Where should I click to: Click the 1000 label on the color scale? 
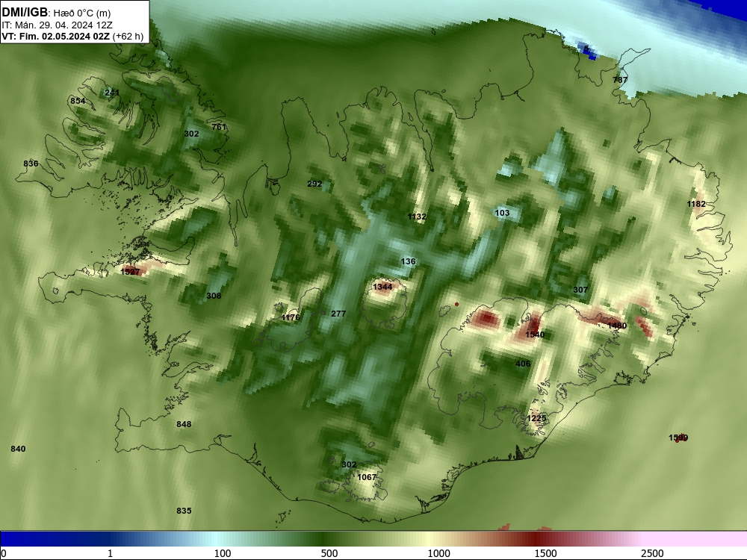coord(438,553)
